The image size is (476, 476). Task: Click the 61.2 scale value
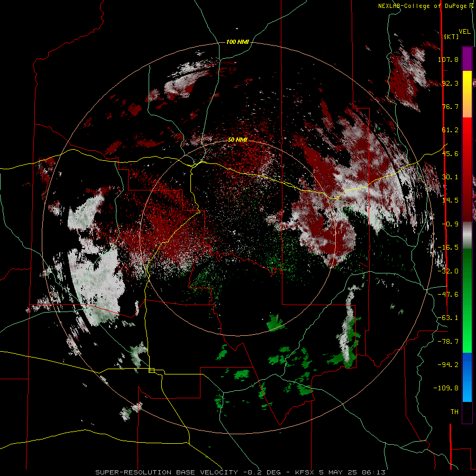(450, 130)
